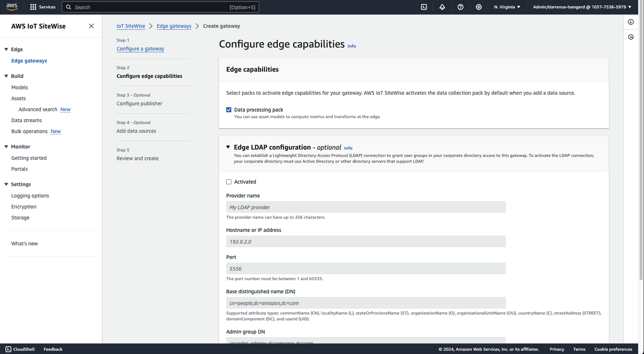Image resolution: width=644 pixels, height=354 pixels.
Task: Open Logging options under Settings
Action: coord(30,196)
